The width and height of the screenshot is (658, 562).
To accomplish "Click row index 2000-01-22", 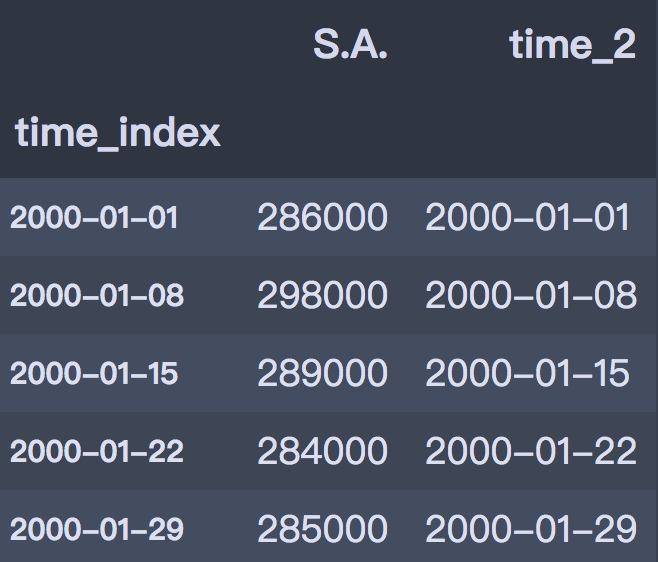I will (x=97, y=451).
